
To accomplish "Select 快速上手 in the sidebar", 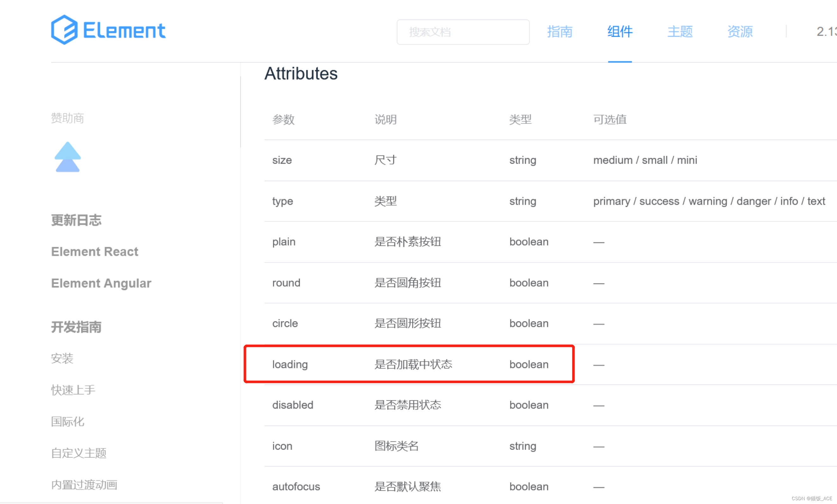I will 73,390.
